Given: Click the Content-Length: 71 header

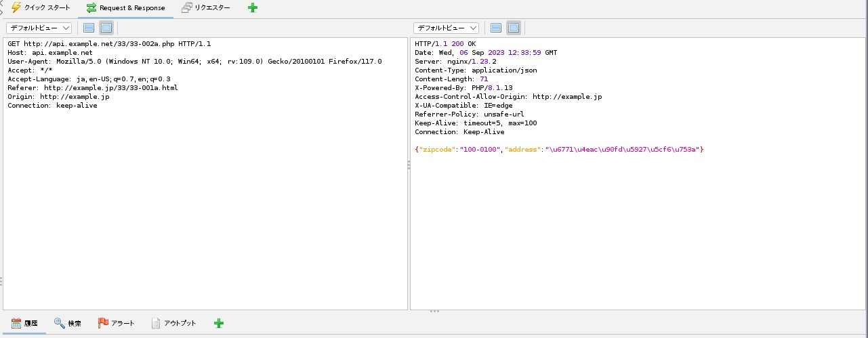Looking at the screenshot, I should pos(451,79).
